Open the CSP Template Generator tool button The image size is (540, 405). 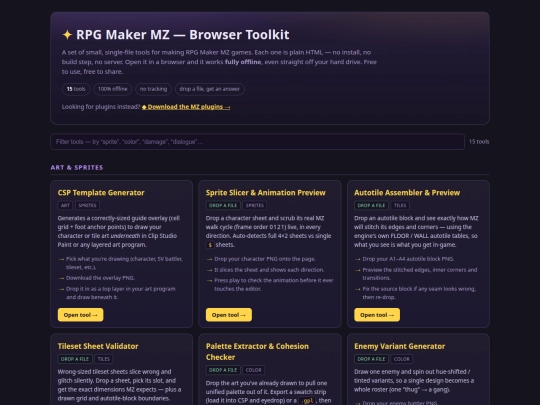(80, 315)
